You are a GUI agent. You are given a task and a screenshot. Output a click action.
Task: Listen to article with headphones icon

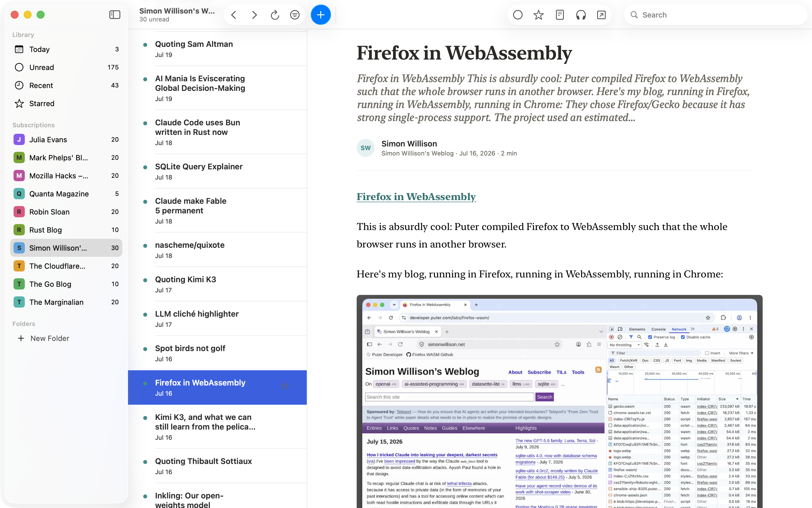pos(581,15)
